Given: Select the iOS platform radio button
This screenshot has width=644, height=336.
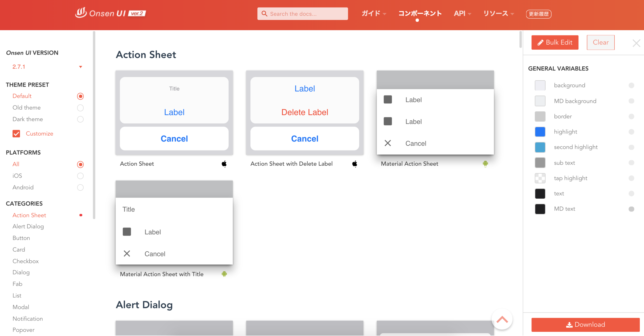Looking at the screenshot, I should point(80,176).
